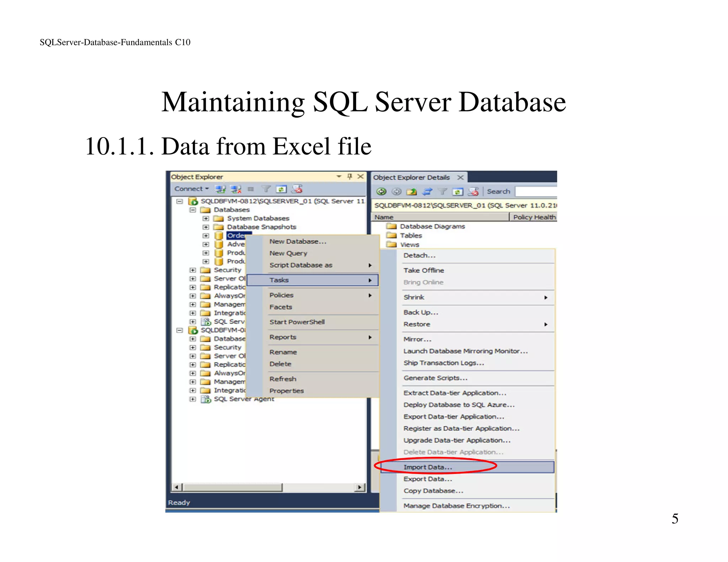Viewport: 728px width, 562px height.
Task: Click Refresh icon in Object Explorer Details toolbar
Action: pos(457,192)
